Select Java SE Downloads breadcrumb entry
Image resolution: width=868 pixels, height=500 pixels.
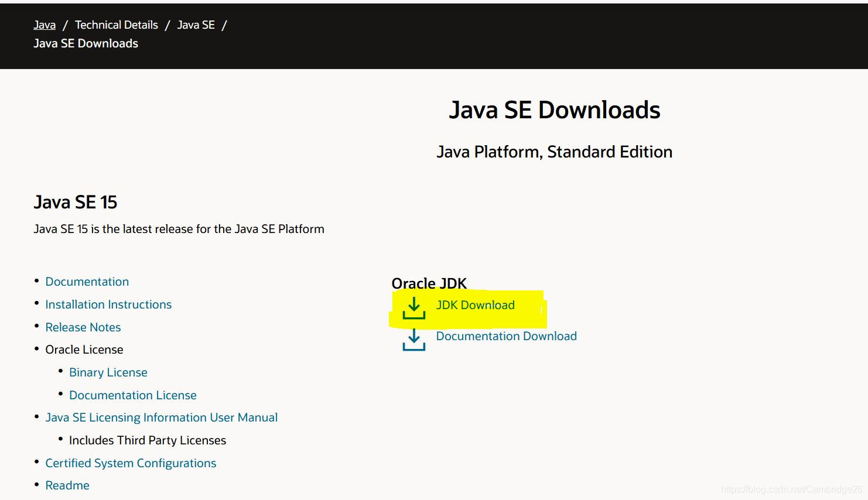click(x=86, y=43)
